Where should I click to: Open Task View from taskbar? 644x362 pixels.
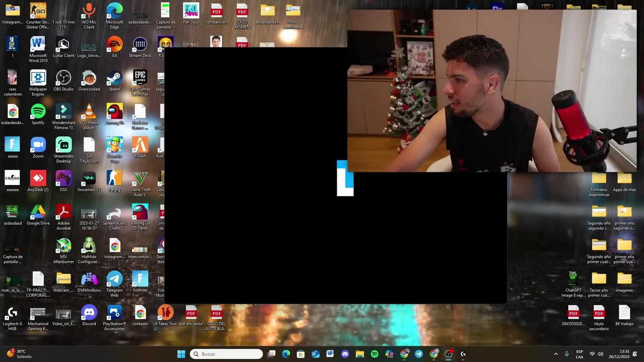(x=271, y=354)
